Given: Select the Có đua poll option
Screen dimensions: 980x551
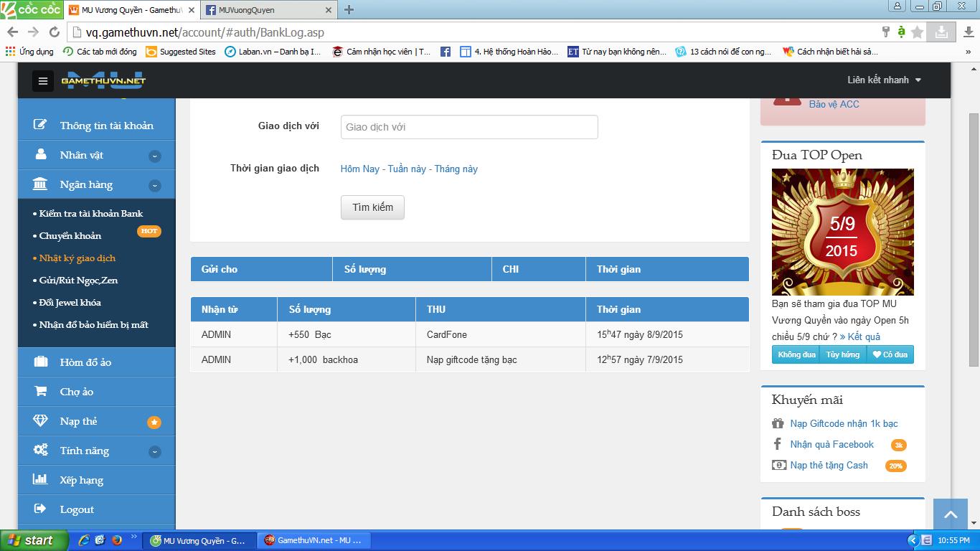Looking at the screenshot, I should (x=890, y=354).
